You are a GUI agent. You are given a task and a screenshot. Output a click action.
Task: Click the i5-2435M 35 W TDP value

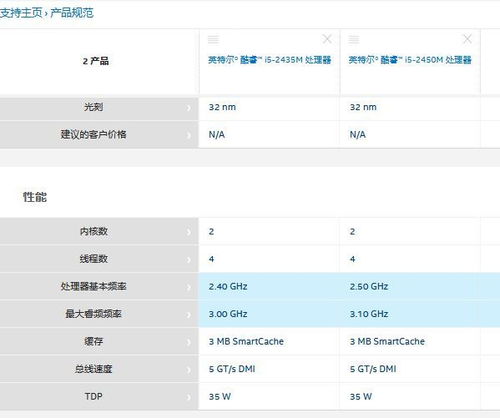220,397
